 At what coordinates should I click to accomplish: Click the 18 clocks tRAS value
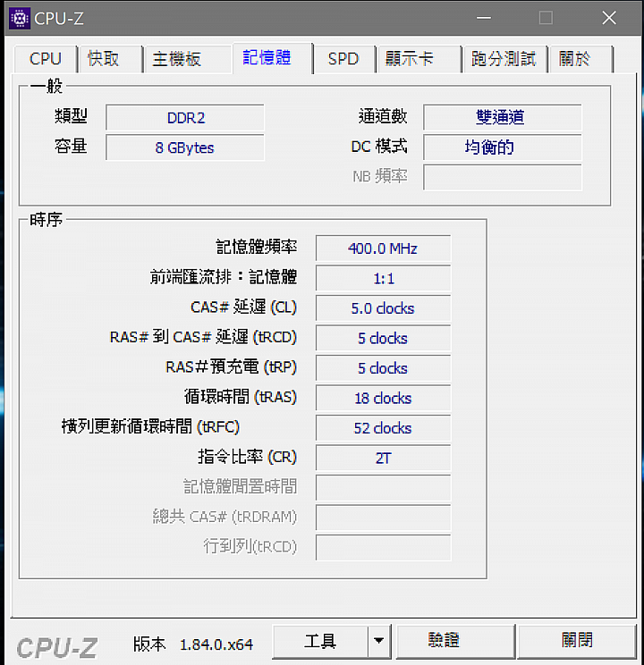383,398
